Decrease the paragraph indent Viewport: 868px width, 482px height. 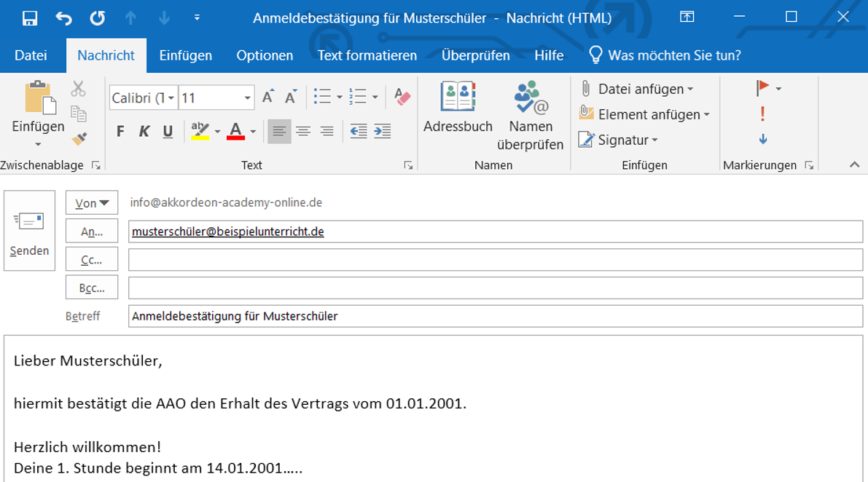click(359, 132)
